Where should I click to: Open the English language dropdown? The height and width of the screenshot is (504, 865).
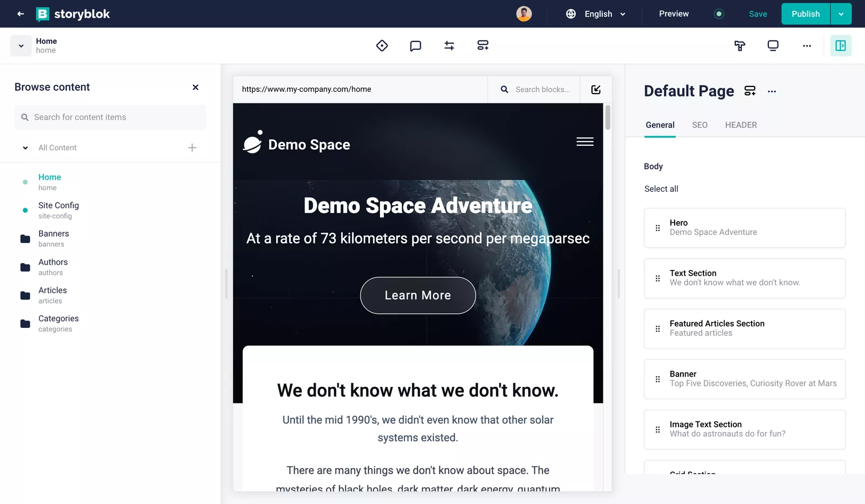coord(598,14)
